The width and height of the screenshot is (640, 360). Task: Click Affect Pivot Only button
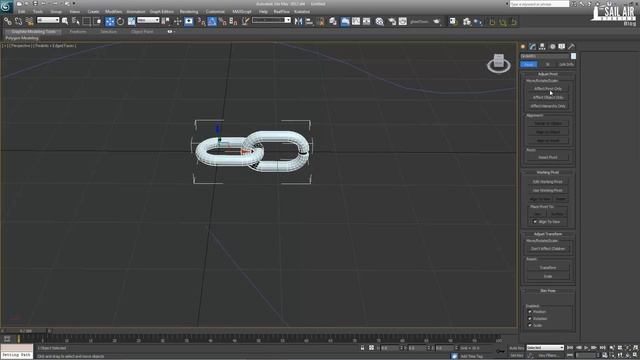(548, 89)
